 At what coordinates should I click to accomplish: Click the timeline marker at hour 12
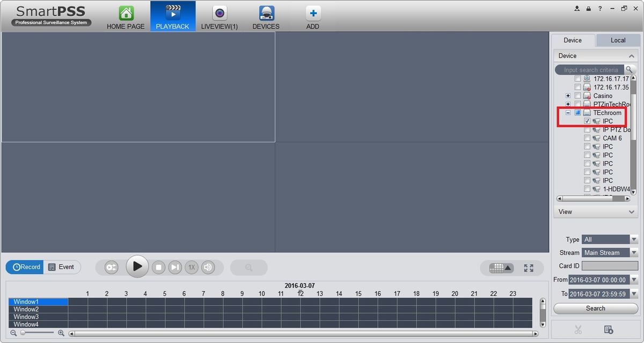pos(301,293)
